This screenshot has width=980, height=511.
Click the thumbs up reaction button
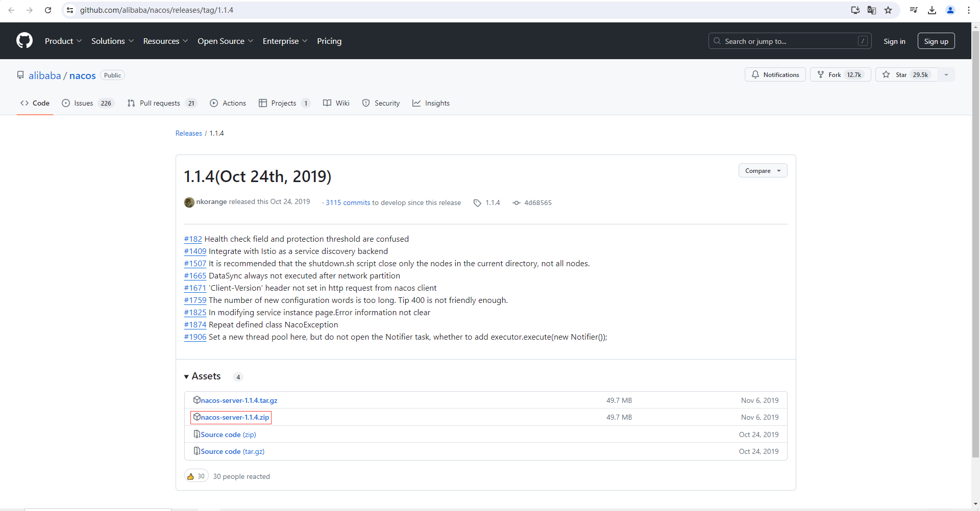pyautogui.click(x=196, y=476)
